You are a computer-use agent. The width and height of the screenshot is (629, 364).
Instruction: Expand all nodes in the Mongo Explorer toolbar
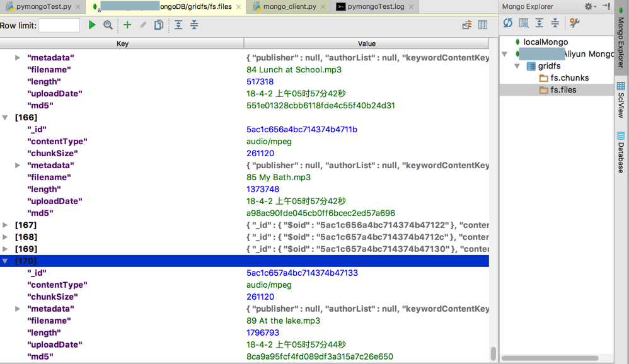click(540, 23)
